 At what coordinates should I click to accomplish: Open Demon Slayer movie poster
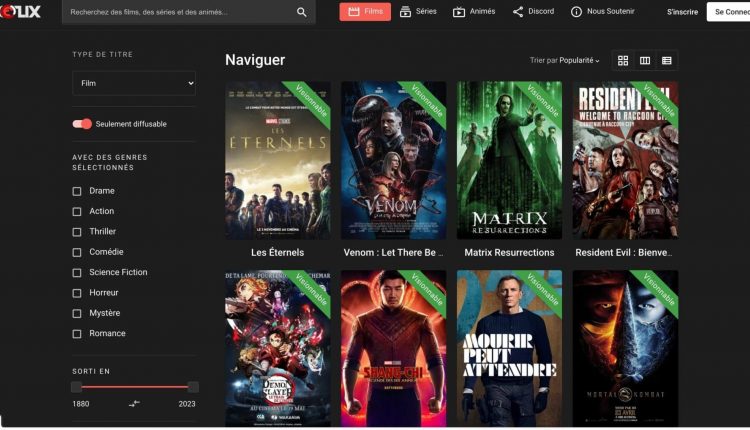tap(277, 348)
